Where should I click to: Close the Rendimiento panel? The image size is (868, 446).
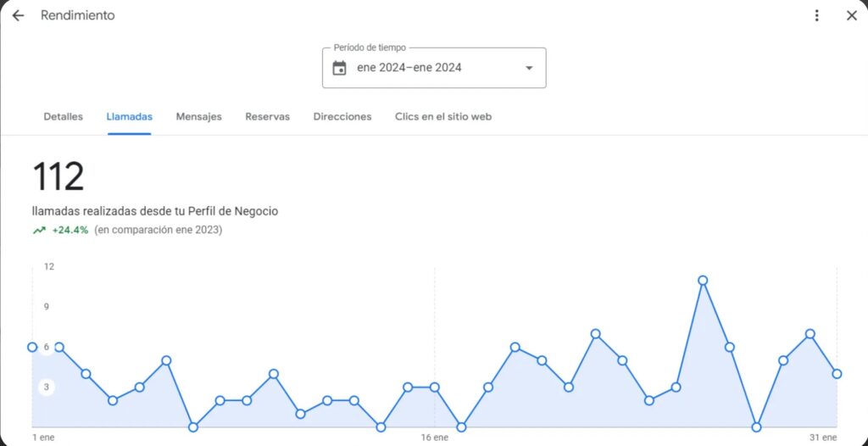(851, 15)
